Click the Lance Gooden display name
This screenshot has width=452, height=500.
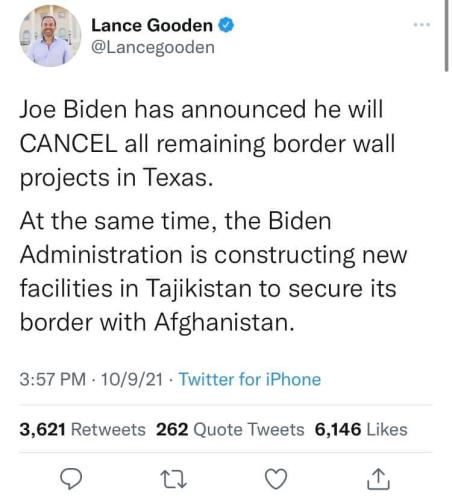point(152,25)
